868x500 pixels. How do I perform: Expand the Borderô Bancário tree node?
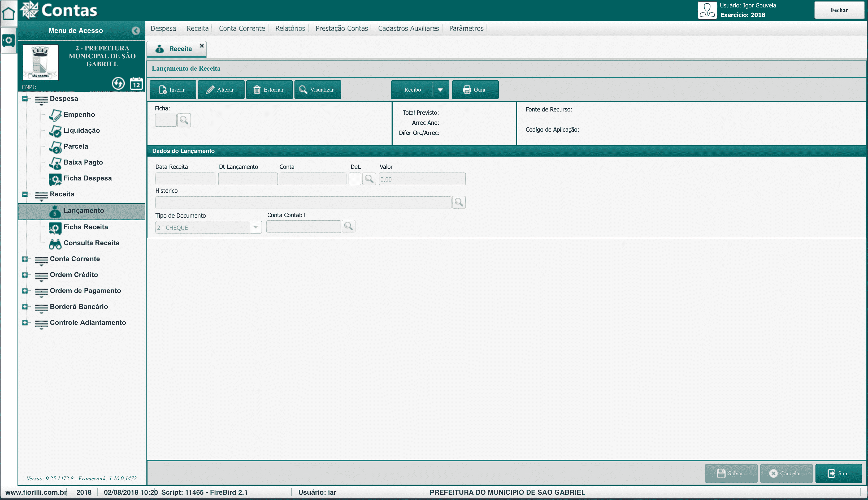pyautogui.click(x=25, y=307)
